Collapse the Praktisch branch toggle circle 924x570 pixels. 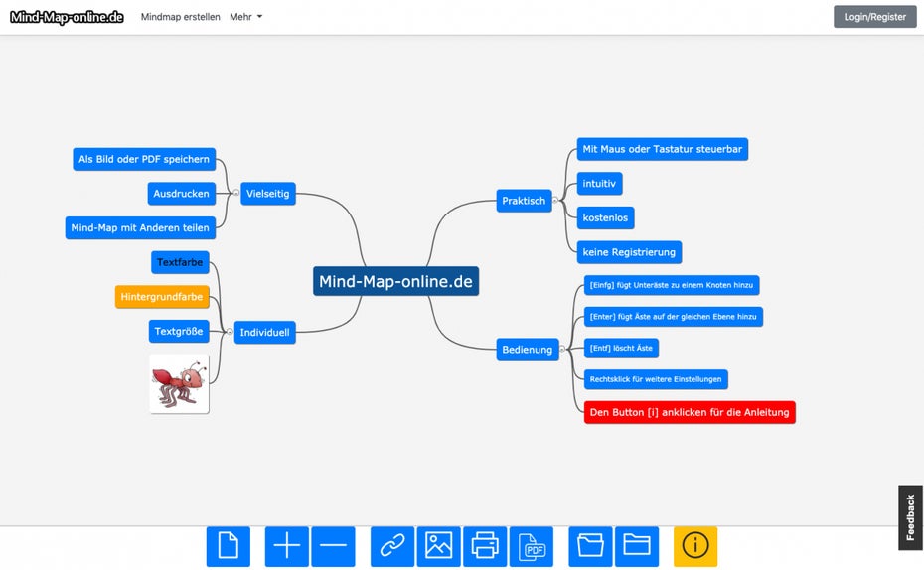555,201
